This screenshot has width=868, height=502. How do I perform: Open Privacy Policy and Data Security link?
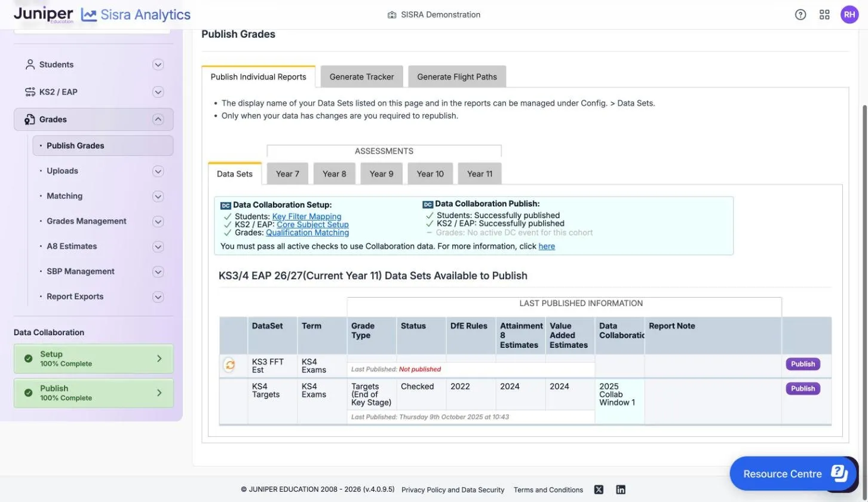click(453, 489)
